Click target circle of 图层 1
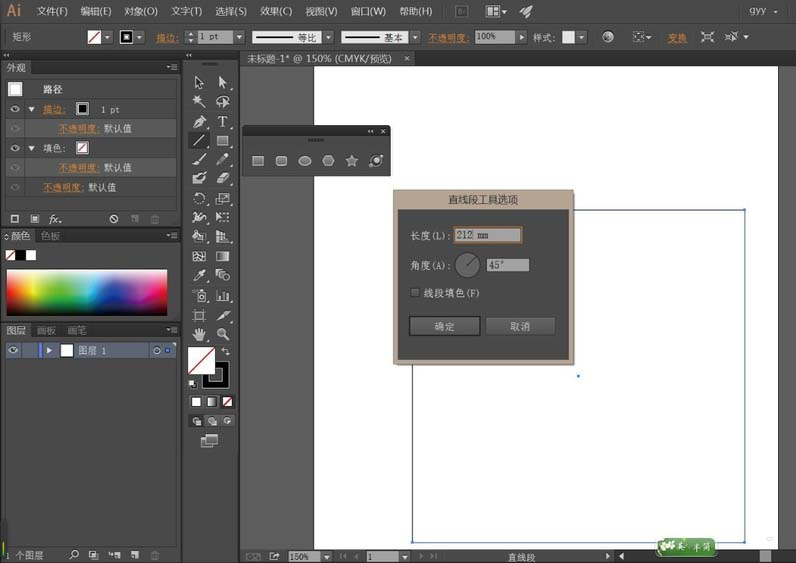The image size is (796, 563). tap(157, 350)
